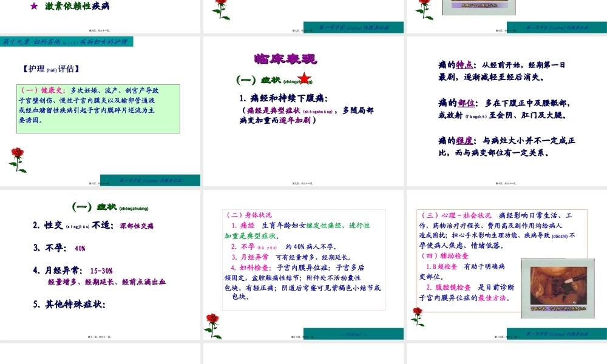
Task: Select the green 健康史 text box
Action: [x=99, y=109]
